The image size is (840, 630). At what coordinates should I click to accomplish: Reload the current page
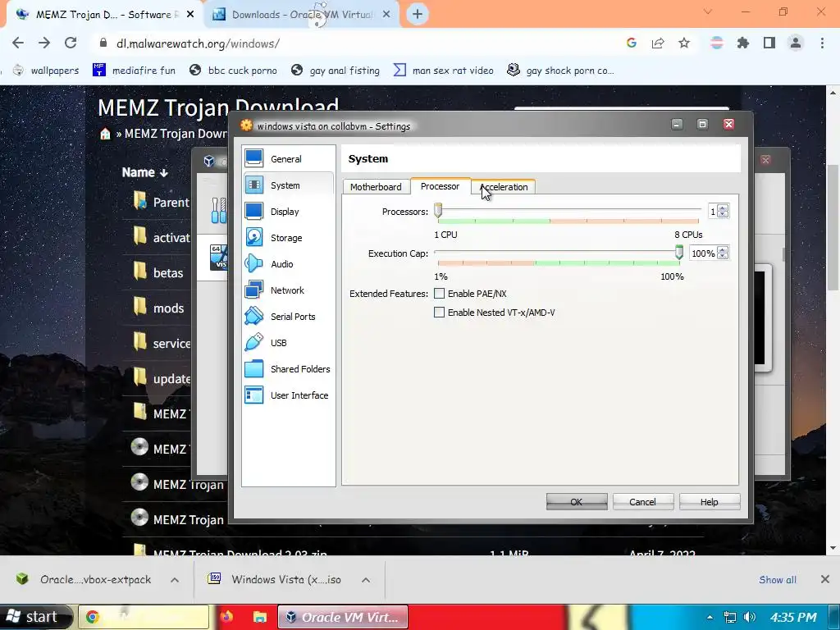click(x=71, y=43)
